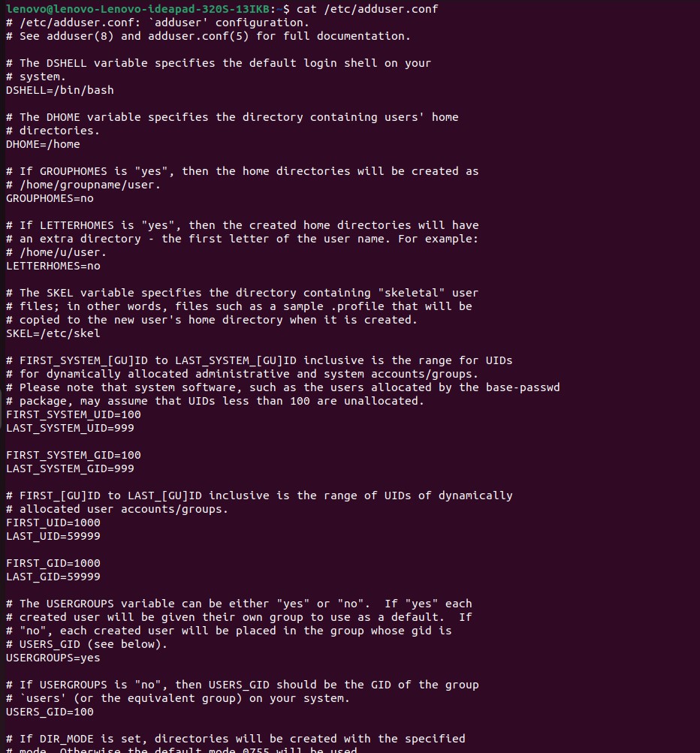
Task: Click the green lenovo@lenovo prompt hostname
Action: click(137, 9)
